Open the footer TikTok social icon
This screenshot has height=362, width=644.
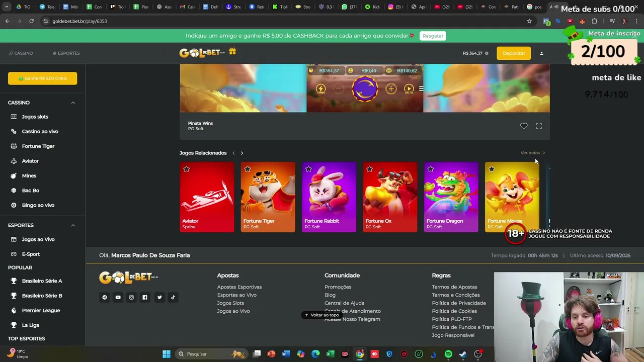(173, 297)
